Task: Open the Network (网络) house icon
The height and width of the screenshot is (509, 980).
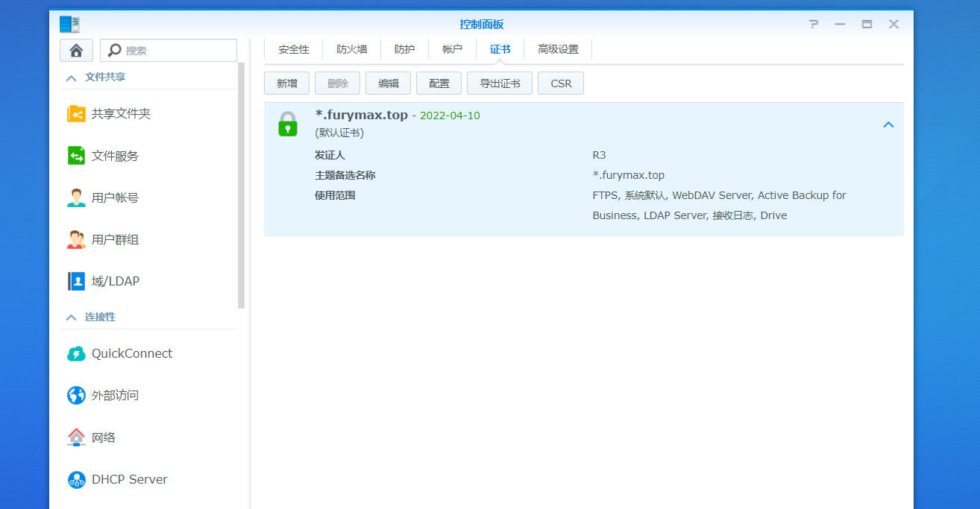Action: tap(76, 437)
